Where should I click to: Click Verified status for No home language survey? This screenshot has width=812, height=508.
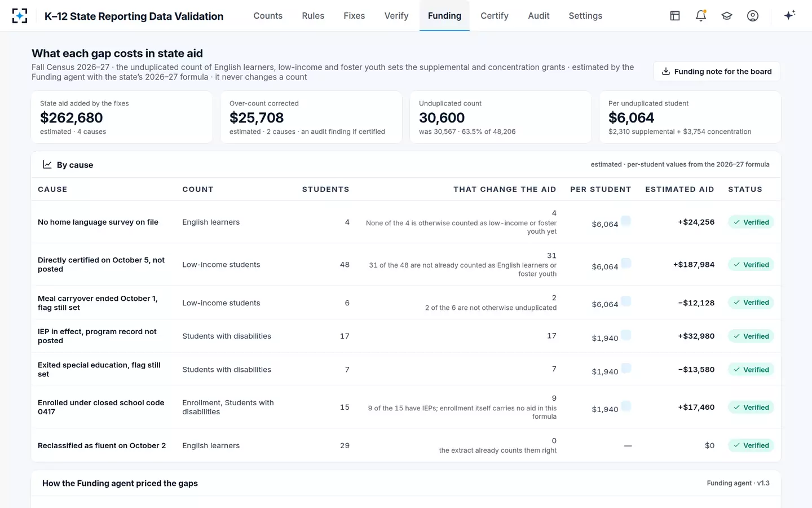click(751, 222)
